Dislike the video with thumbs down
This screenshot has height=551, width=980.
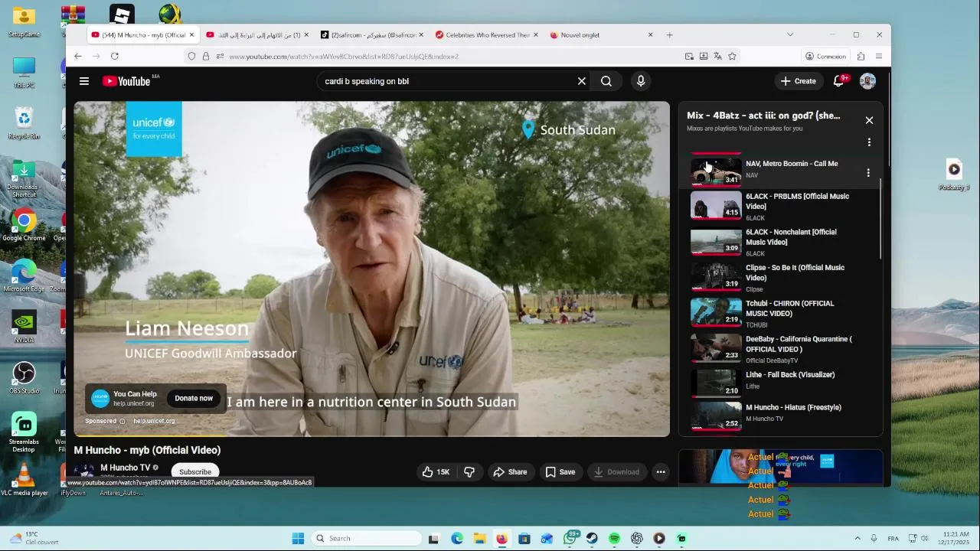469,472
